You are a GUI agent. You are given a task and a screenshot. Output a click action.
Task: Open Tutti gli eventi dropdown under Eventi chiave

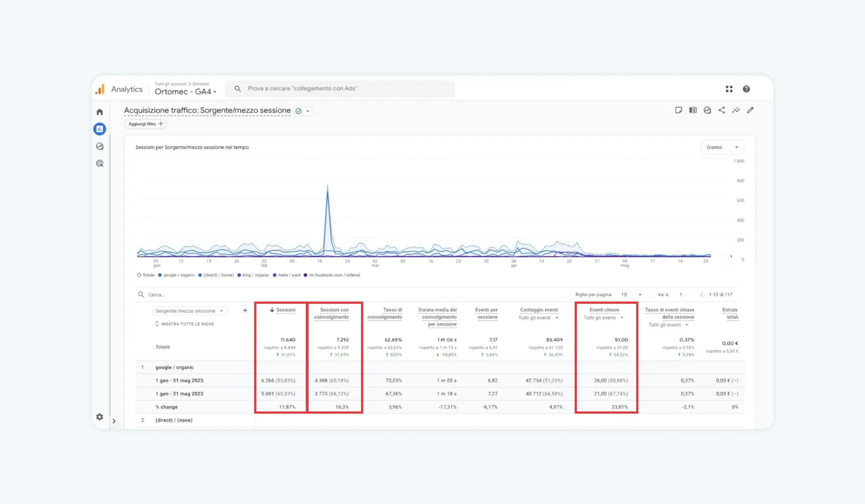point(603,318)
